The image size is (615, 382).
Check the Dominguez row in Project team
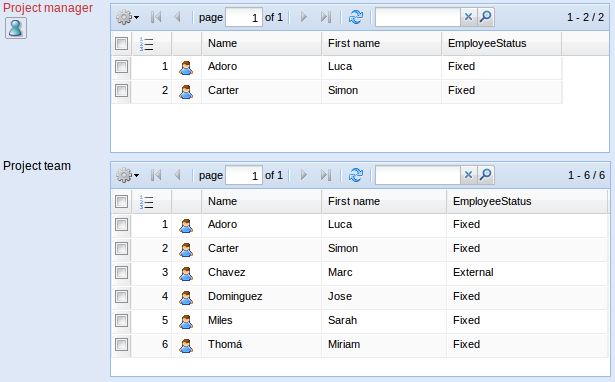[122, 297]
